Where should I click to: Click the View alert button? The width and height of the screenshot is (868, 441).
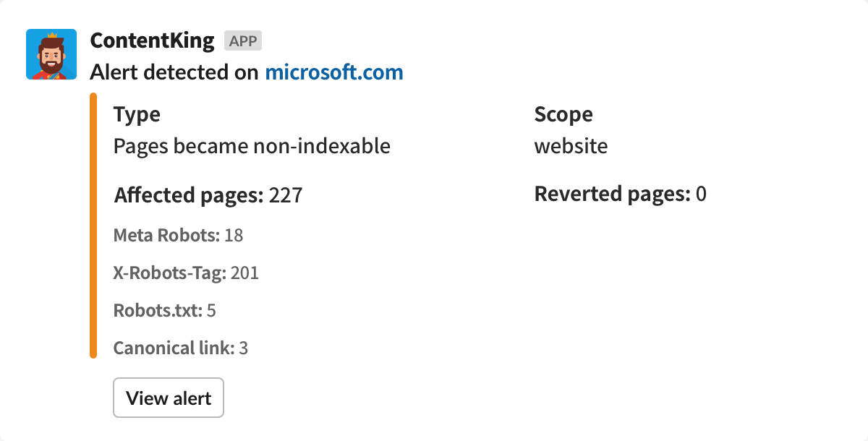click(x=169, y=398)
